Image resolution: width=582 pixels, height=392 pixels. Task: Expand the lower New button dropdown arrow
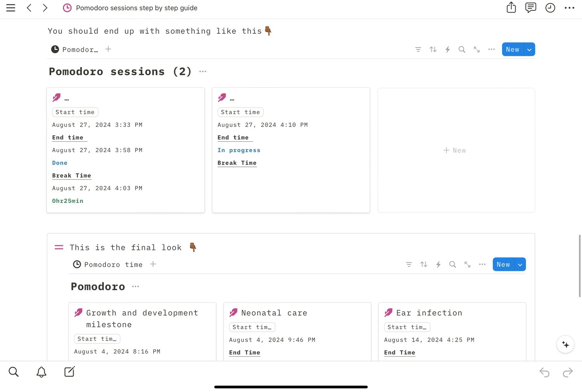pyautogui.click(x=520, y=265)
